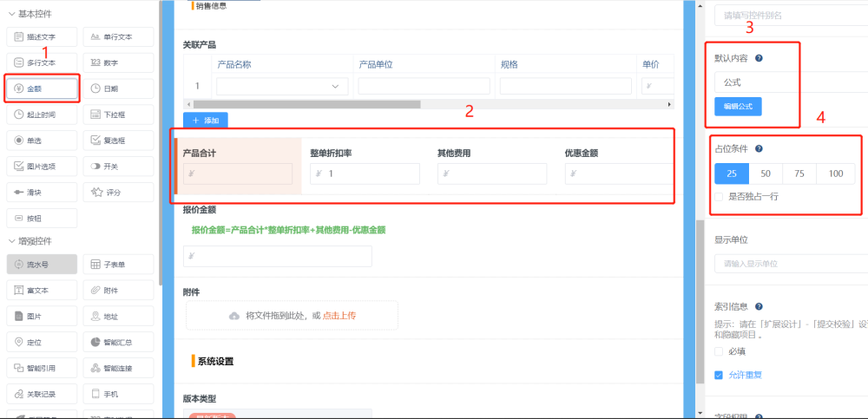Click the 产品单位 field in row 1

click(x=424, y=87)
